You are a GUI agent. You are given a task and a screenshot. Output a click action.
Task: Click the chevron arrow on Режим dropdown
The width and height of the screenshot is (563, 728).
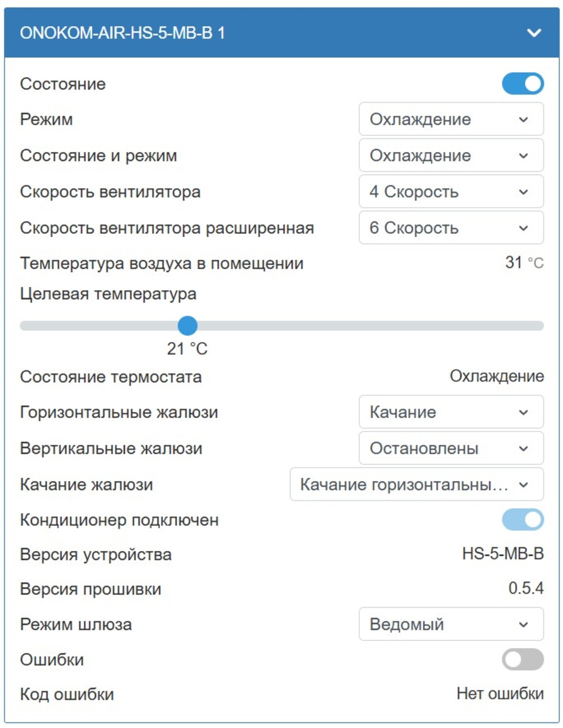[523, 119]
